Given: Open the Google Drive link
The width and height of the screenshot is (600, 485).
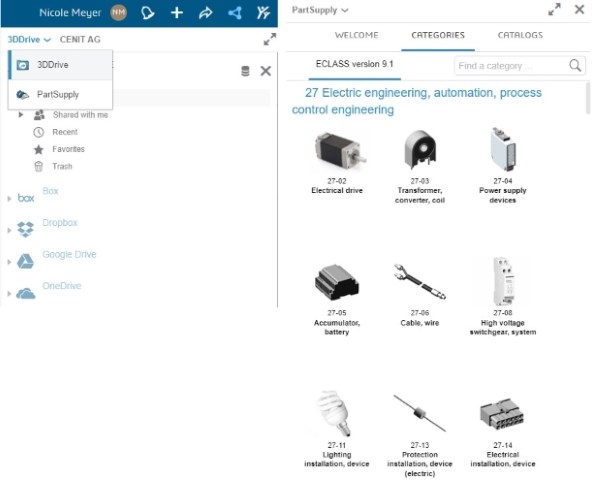Looking at the screenshot, I should (69, 255).
